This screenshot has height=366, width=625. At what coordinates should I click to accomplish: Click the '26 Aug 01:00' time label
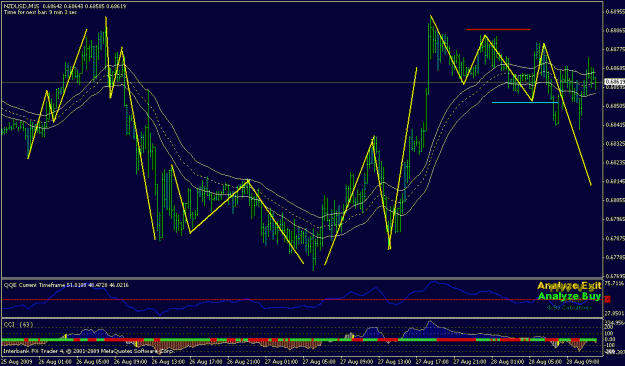tap(54, 362)
